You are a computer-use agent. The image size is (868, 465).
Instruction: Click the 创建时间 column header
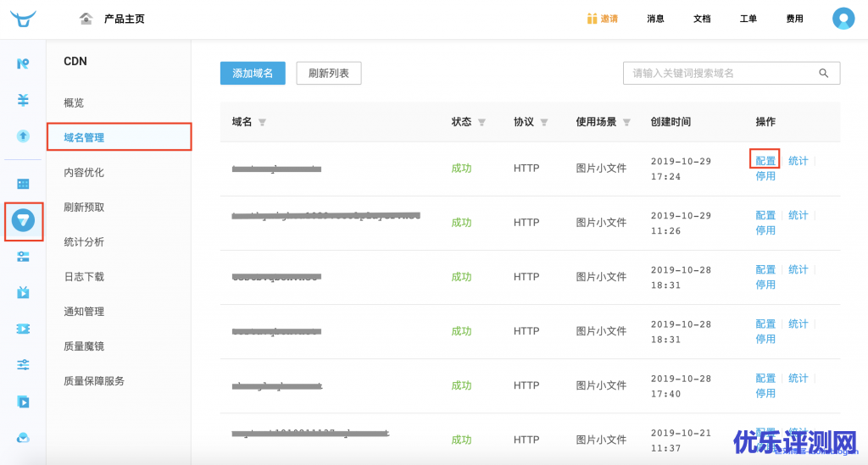(x=670, y=122)
